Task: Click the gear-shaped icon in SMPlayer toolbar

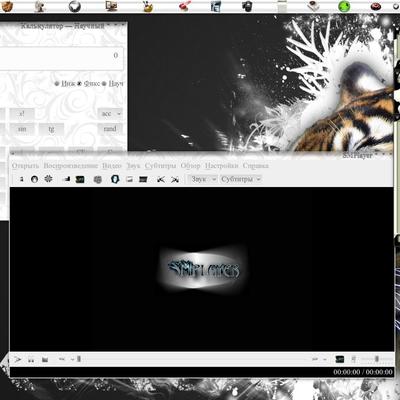Action: 48,179
